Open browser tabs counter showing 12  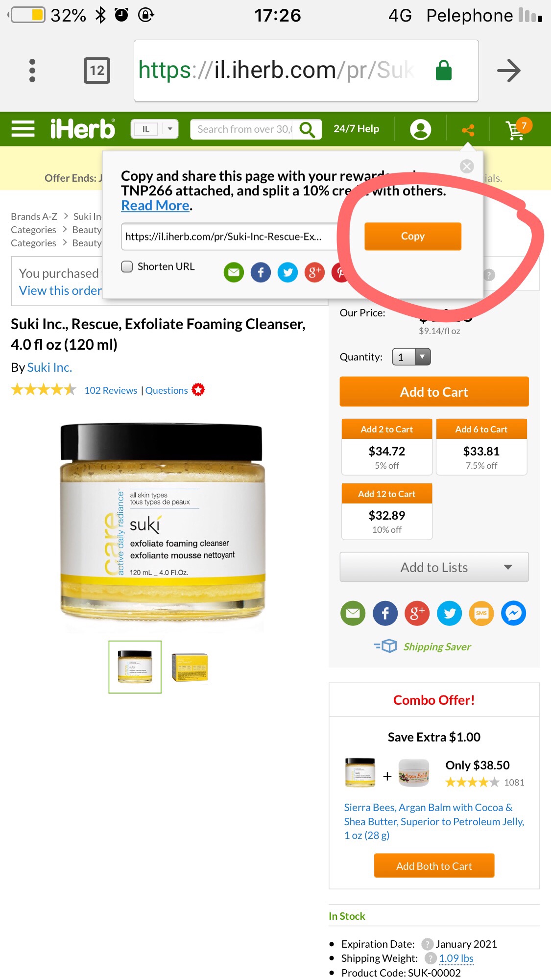click(97, 71)
